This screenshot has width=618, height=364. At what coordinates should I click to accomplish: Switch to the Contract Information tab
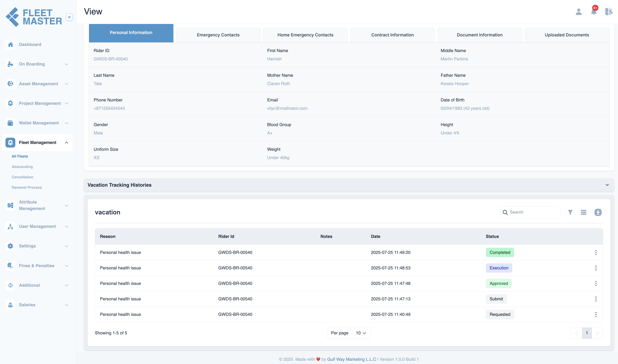[x=392, y=35]
